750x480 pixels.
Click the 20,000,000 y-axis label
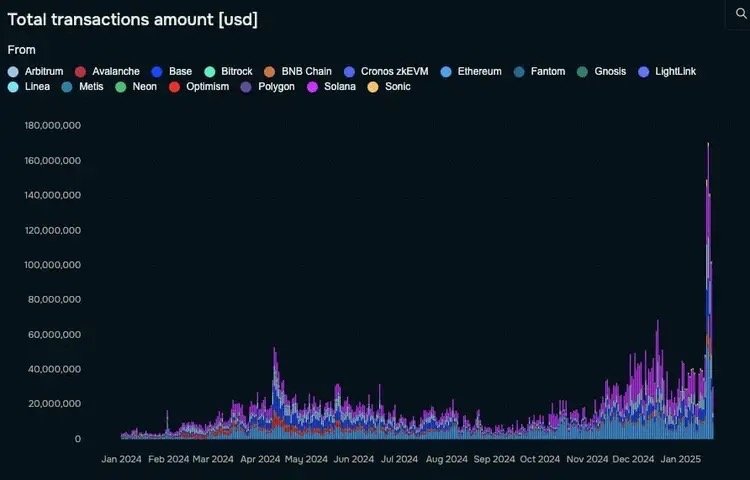pos(55,404)
